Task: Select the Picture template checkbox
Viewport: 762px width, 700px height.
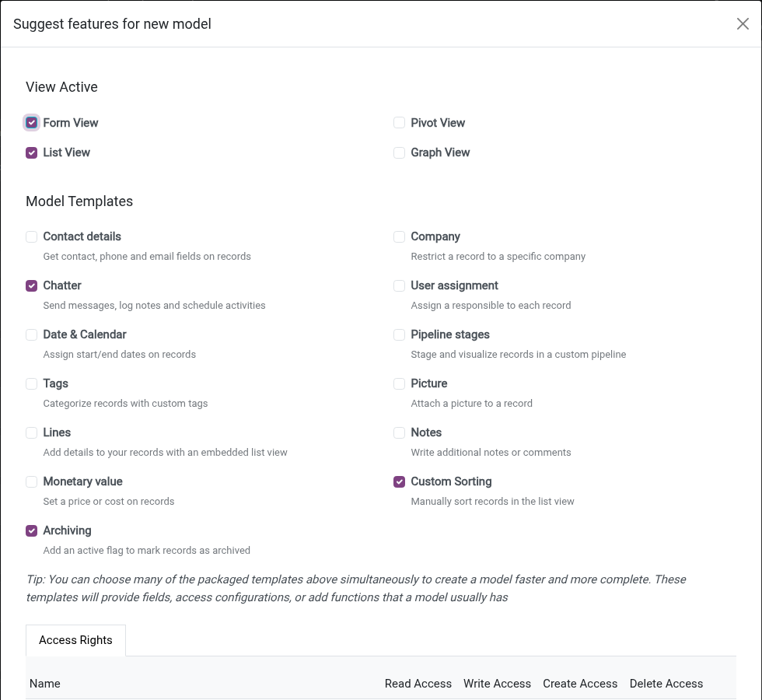Action: [399, 384]
